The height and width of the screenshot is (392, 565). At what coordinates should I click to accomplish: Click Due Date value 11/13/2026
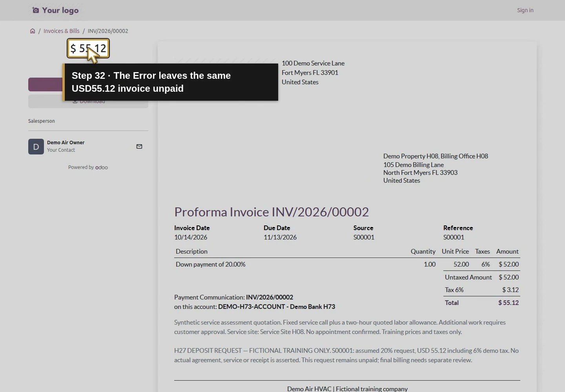280,237
